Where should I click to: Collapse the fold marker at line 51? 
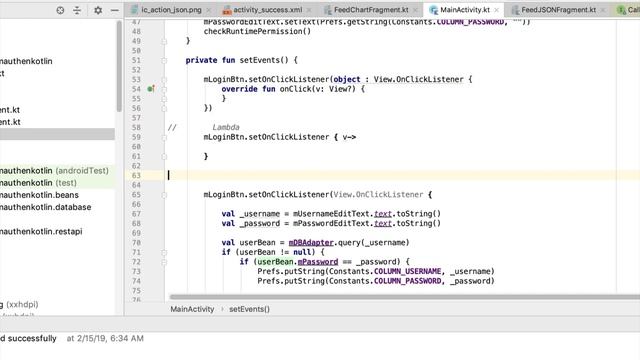[x=164, y=60]
